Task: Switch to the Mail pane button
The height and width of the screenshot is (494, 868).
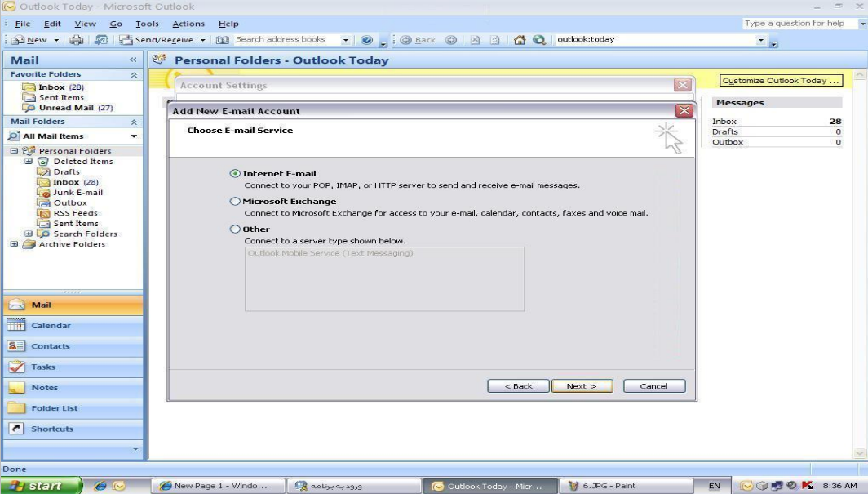Action: 73,305
